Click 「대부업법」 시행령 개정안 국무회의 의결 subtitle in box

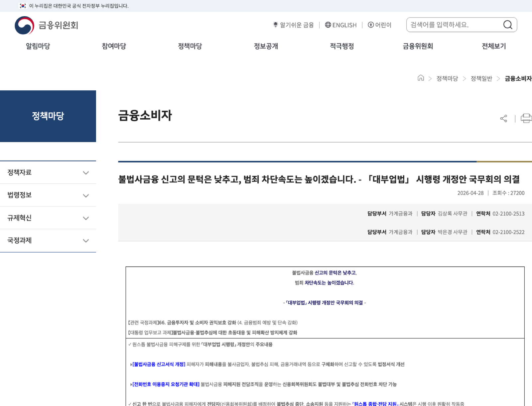point(324,303)
